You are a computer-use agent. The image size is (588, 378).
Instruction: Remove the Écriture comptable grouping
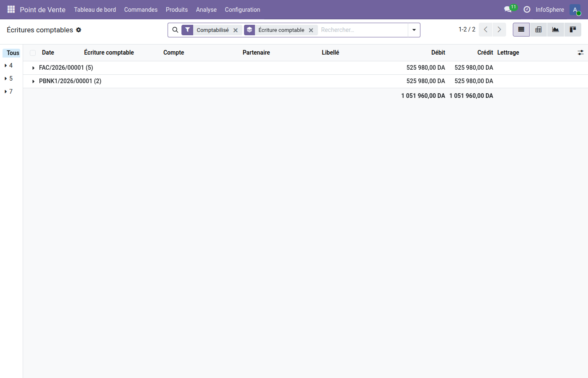(x=311, y=30)
